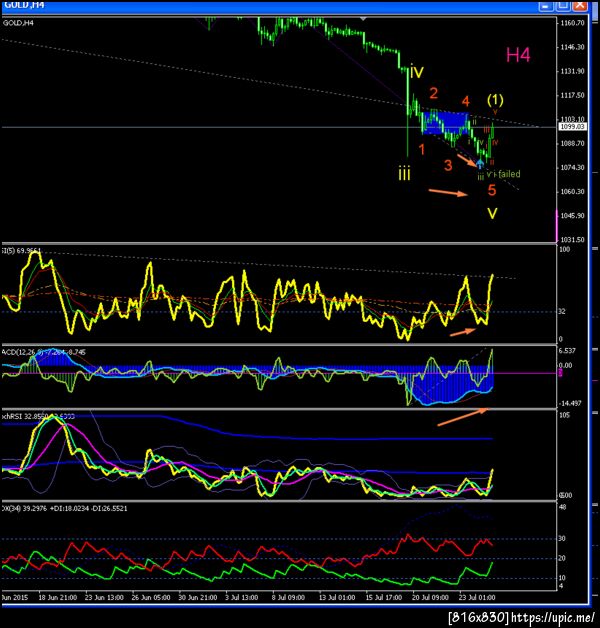
Task: Select the yellow 'iii' wave label below the spike
Action: tap(404, 174)
